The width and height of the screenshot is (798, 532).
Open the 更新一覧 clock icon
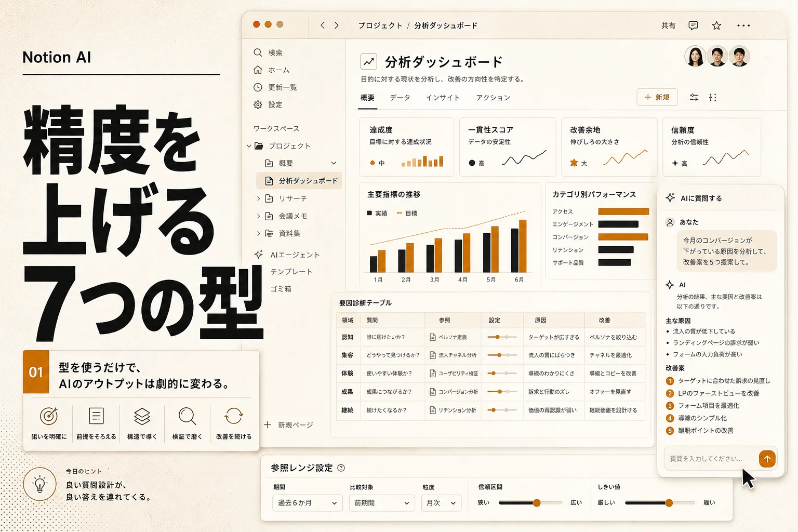(258, 87)
